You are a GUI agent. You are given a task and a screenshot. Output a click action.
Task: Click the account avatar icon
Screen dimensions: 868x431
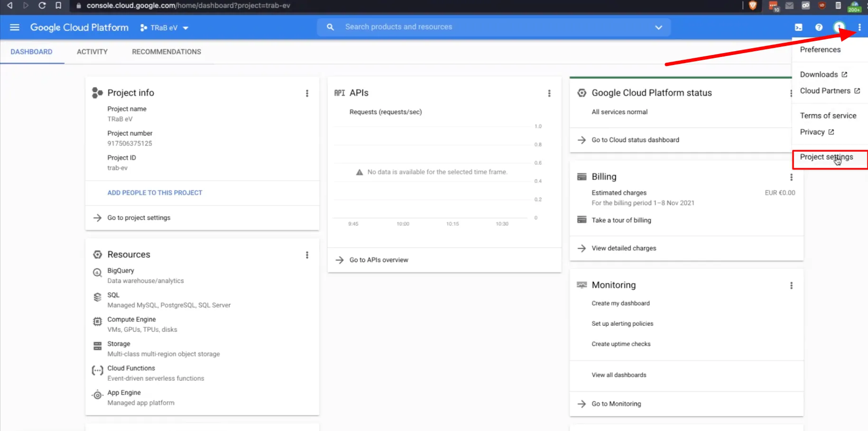click(x=839, y=27)
